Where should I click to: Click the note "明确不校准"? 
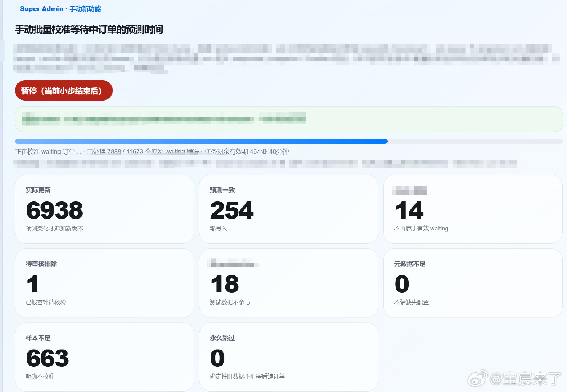(40, 376)
